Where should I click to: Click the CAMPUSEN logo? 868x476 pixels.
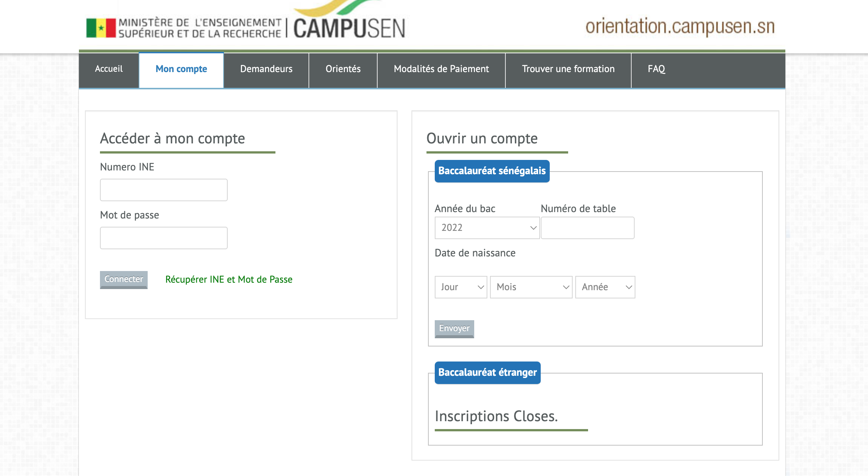click(x=349, y=28)
